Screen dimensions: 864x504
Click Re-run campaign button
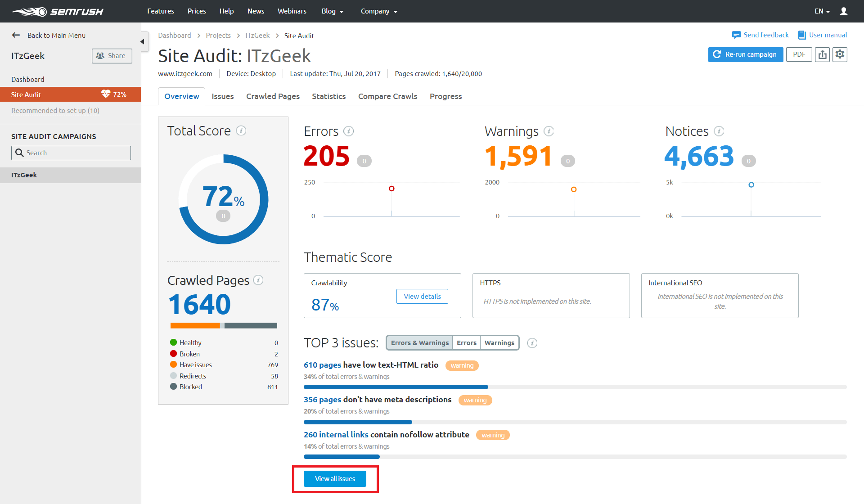point(746,54)
